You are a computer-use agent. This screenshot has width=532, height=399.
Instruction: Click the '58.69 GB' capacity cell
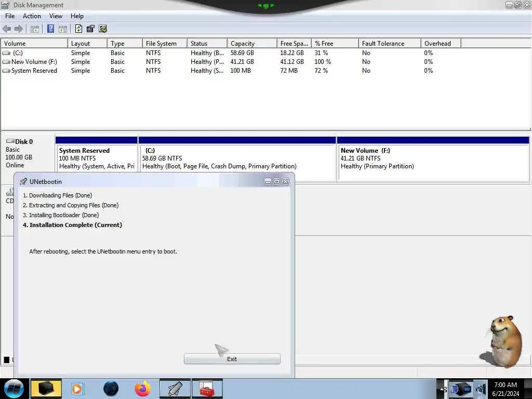(242, 53)
